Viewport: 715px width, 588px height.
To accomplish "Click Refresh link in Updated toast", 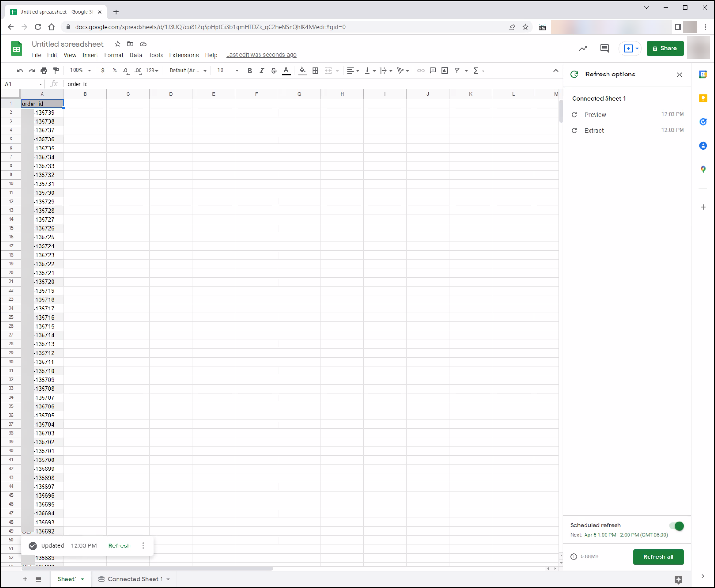I will (119, 546).
